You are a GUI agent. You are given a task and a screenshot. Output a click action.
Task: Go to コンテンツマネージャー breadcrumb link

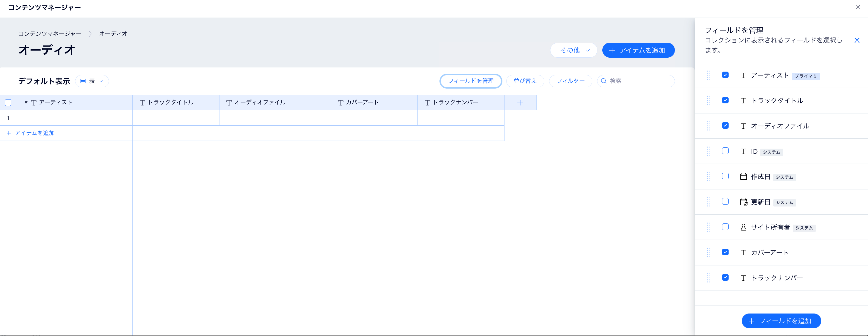click(x=50, y=34)
